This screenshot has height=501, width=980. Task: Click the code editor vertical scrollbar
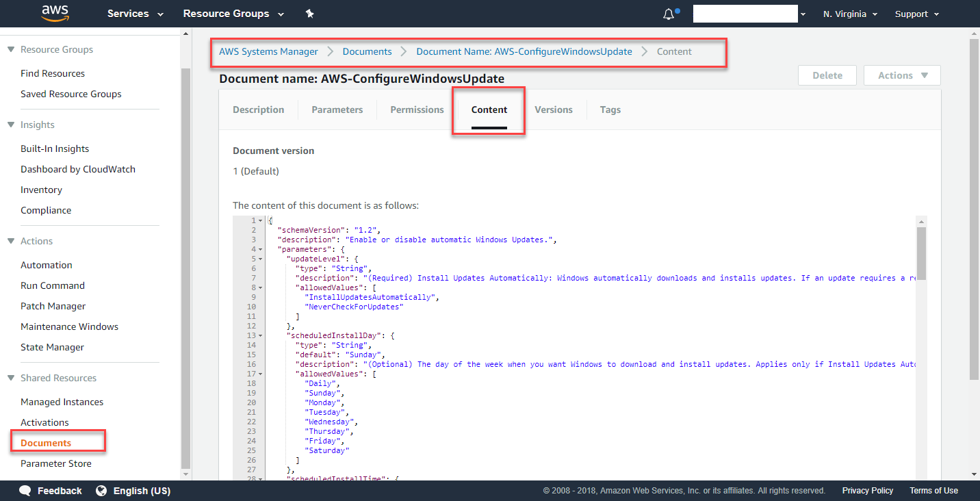point(921,253)
